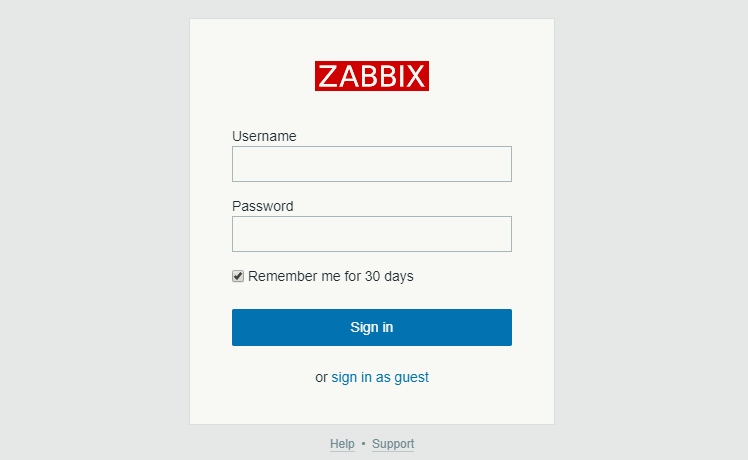748x460 pixels.
Task: Open the Help link in the footer
Action: pyautogui.click(x=342, y=444)
